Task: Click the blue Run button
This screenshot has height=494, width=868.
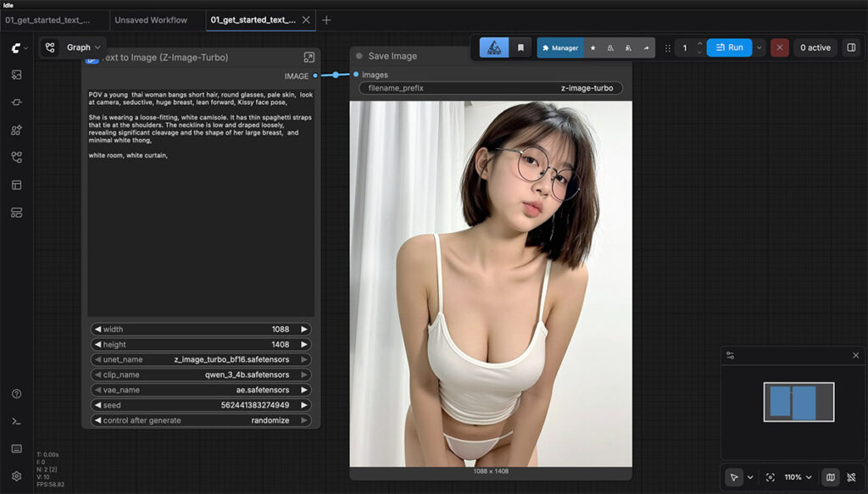Action: pos(729,48)
